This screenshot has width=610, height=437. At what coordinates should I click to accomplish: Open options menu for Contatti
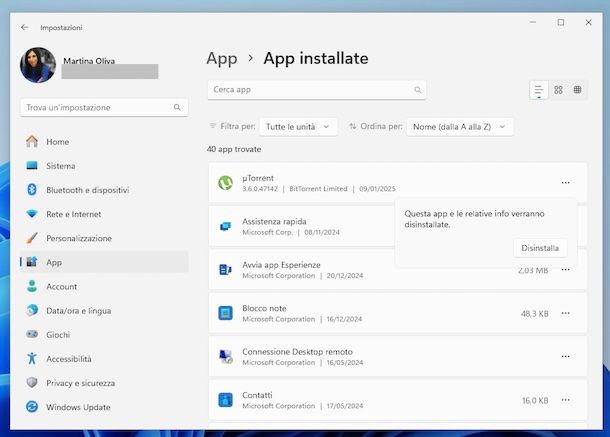565,400
